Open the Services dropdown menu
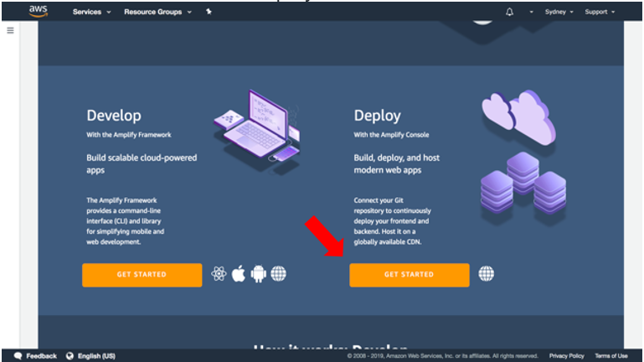 coord(91,12)
